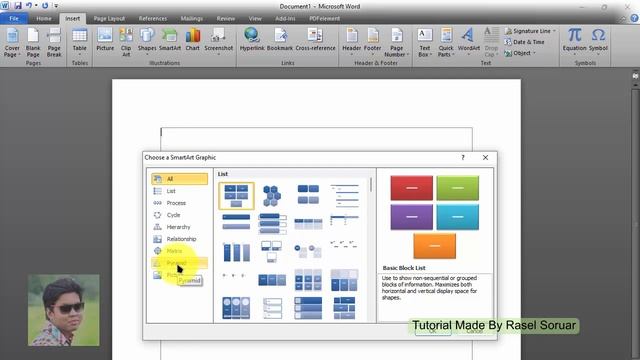
Task: Open the Shapes gallery
Action: pos(147,41)
